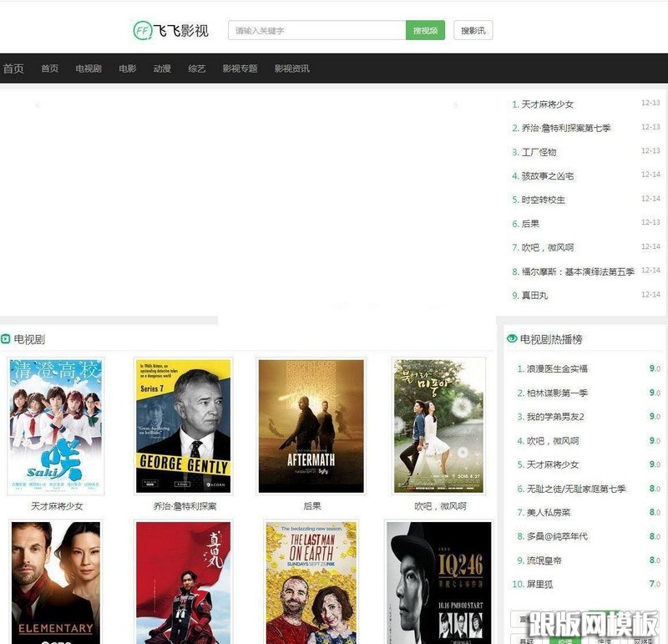
Task: Click the IQ246 drama poster
Action: point(438,581)
